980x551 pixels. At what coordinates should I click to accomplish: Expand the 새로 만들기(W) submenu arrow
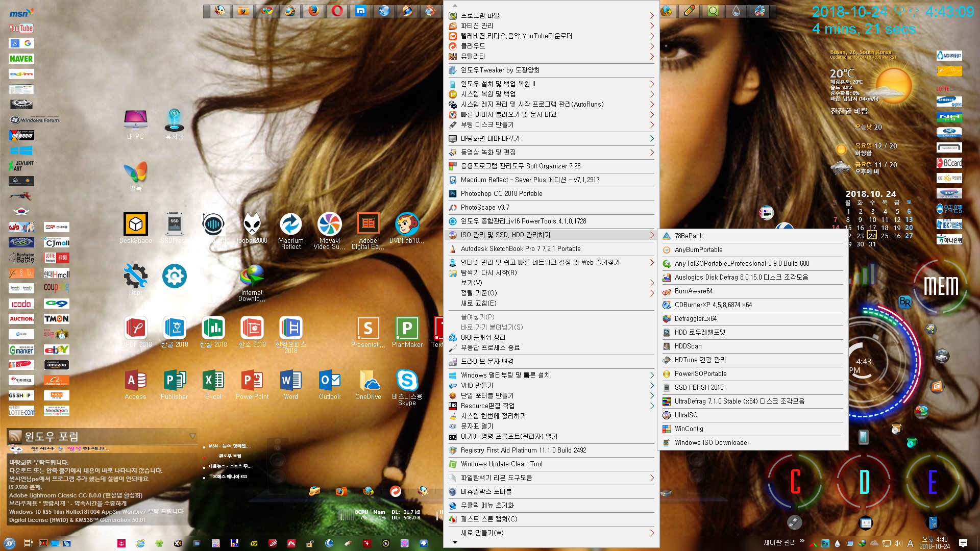click(x=652, y=533)
